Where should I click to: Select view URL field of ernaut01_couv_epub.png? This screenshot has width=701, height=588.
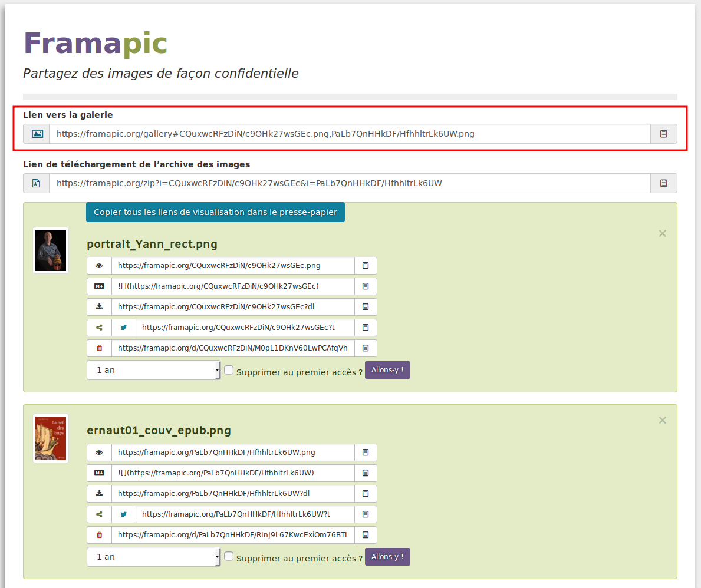coord(233,452)
